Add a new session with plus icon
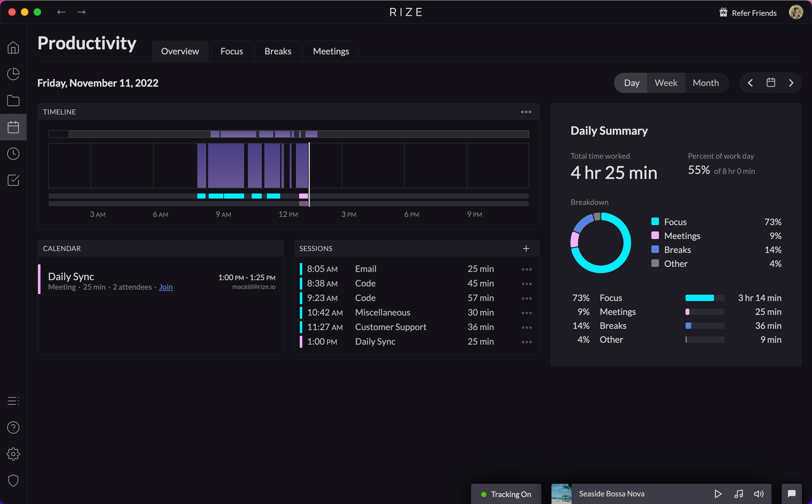The width and height of the screenshot is (812, 504). [526, 248]
